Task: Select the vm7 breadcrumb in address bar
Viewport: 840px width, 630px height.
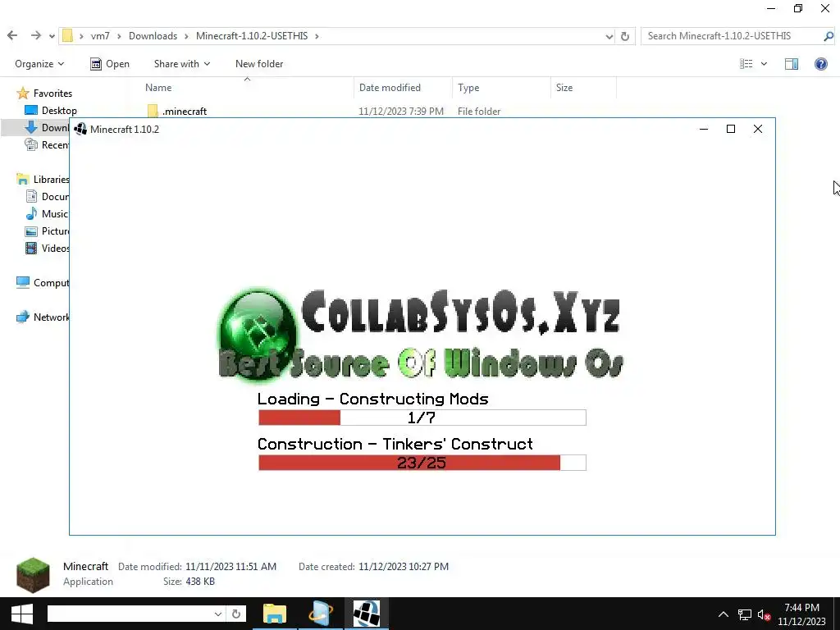Action: click(x=100, y=36)
